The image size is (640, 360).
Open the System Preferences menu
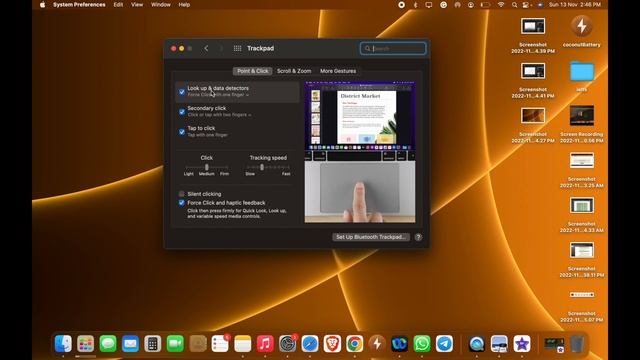tap(79, 5)
